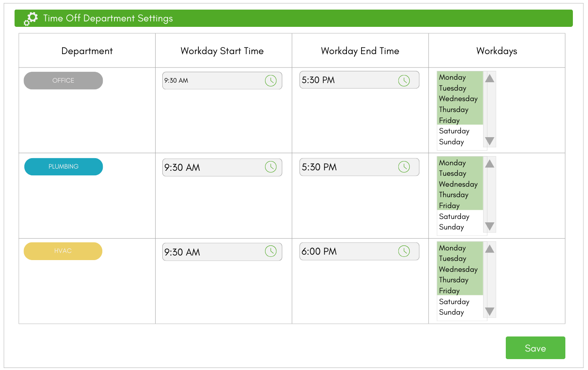
Task: Deselect Monday in HVAC workdays list
Action: pos(452,248)
